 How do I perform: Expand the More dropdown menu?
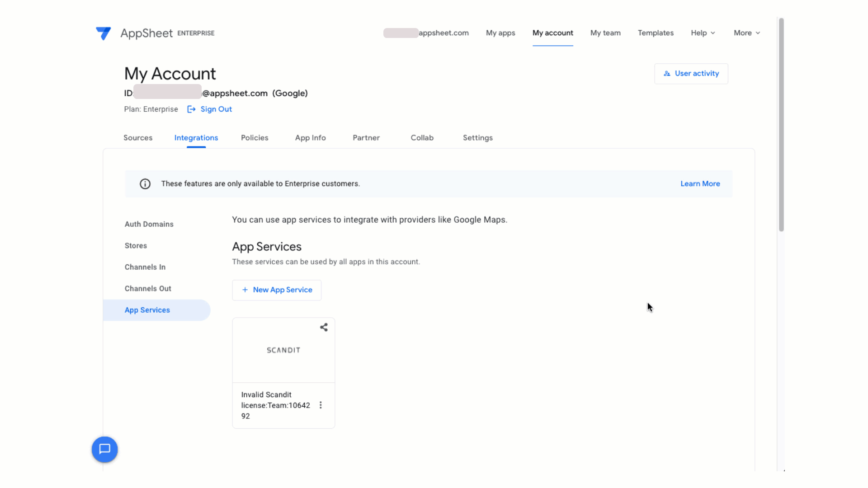(x=747, y=33)
